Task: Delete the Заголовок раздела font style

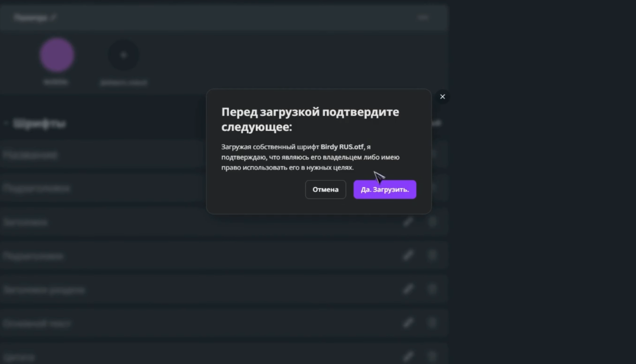Action: tap(432, 289)
